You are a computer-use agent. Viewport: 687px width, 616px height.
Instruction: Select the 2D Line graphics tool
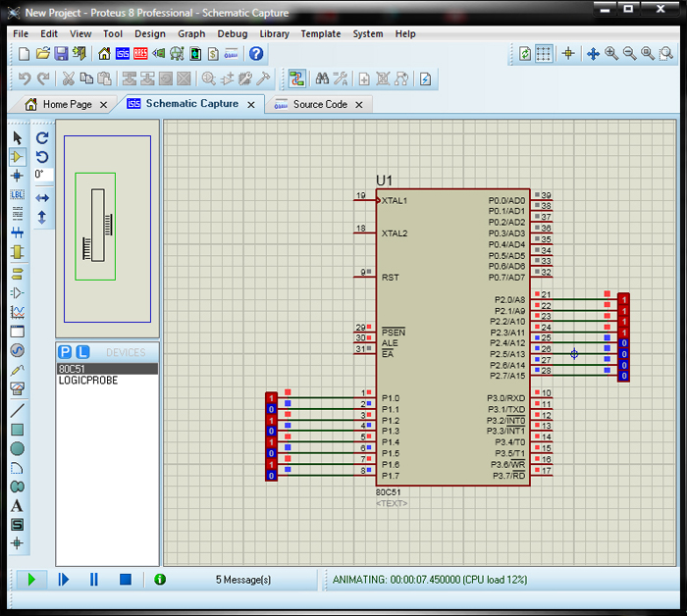click(17, 411)
